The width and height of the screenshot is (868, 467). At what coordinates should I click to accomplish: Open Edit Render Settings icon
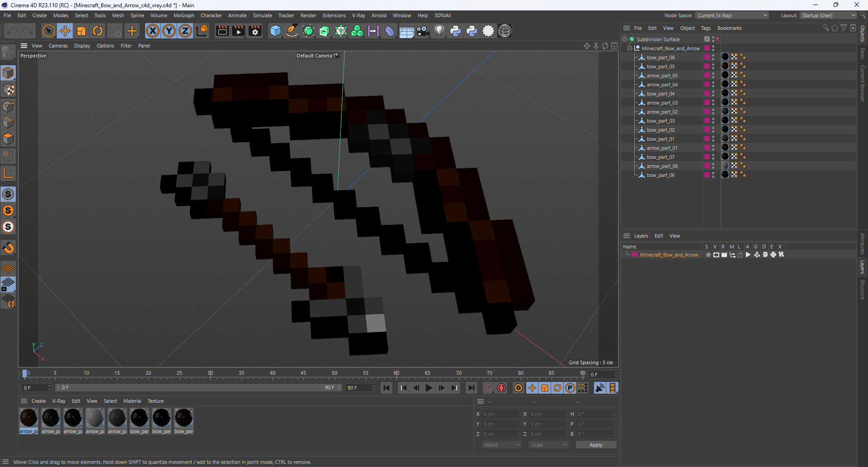(x=255, y=31)
